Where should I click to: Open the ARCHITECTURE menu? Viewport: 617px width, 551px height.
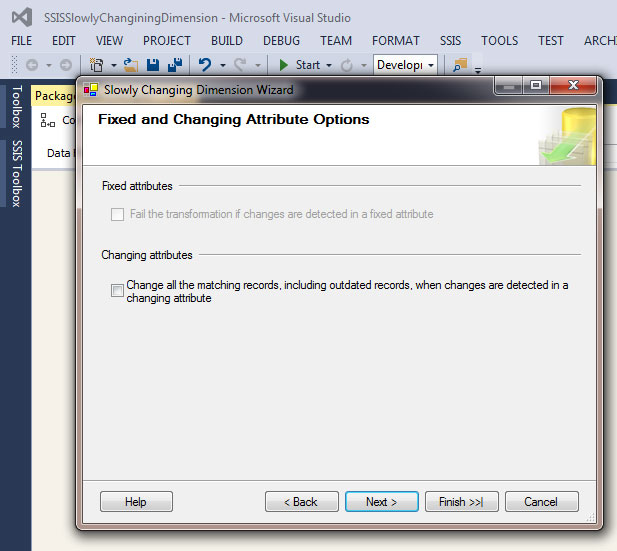coord(600,41)
